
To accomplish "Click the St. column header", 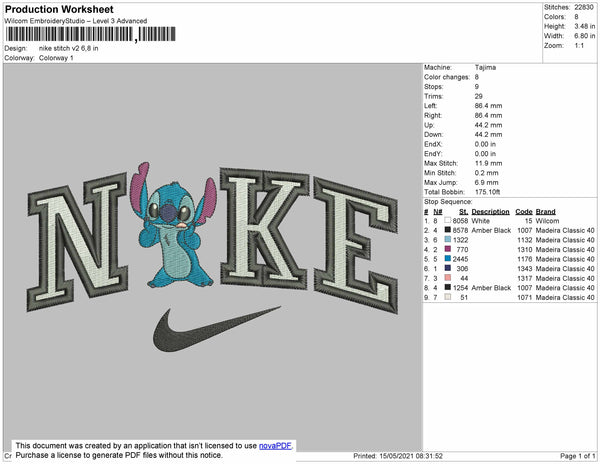I will (463, 212).
